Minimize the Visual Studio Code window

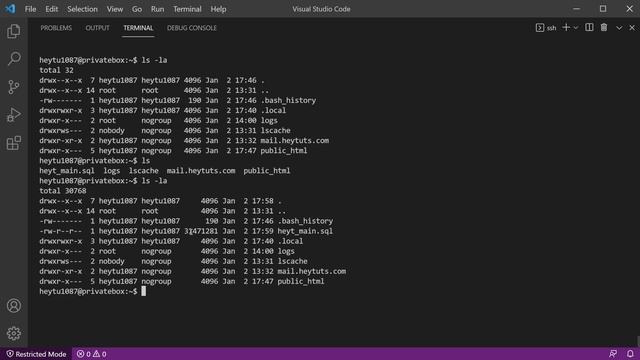(x=576, y=9)
